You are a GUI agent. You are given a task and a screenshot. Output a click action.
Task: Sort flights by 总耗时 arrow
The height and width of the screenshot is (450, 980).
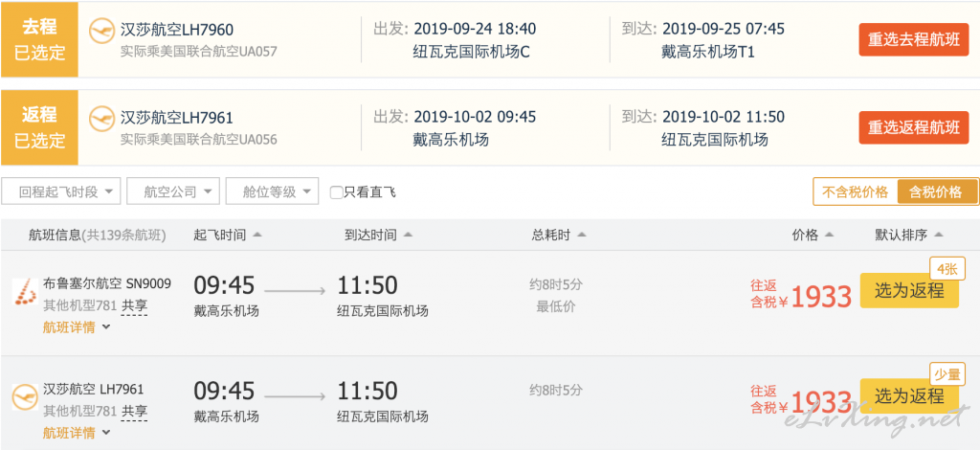tap(581, 236)
